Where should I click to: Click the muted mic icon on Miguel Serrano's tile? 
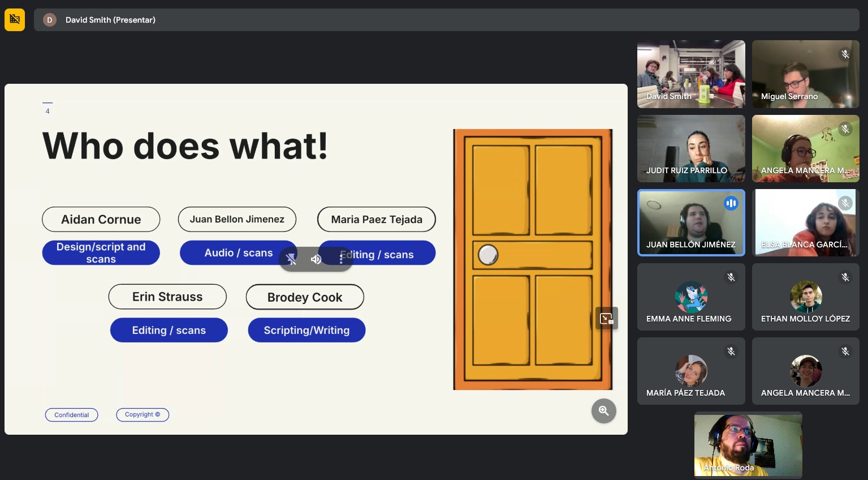(845, 54)
